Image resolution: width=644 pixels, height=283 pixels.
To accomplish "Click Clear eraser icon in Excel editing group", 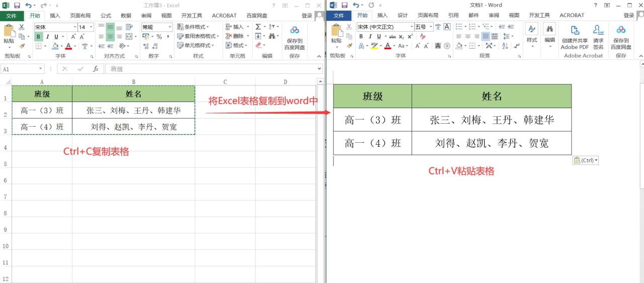I will (259, 45).
